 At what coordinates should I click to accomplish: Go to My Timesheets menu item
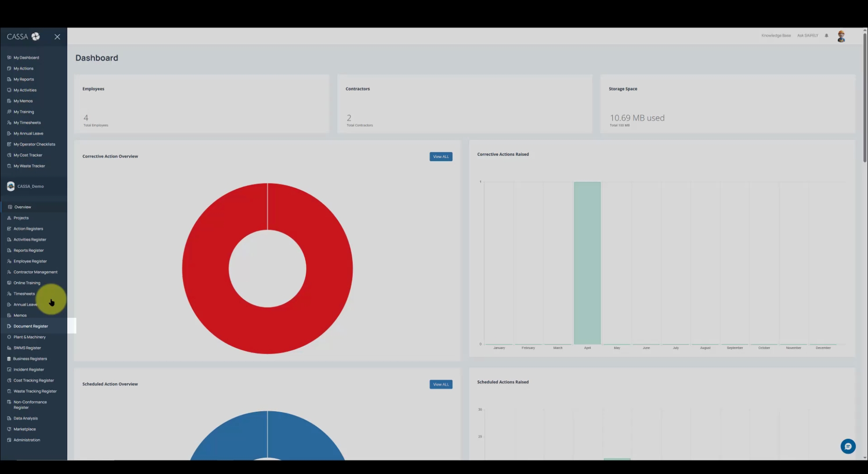click(x=27, y=122)
